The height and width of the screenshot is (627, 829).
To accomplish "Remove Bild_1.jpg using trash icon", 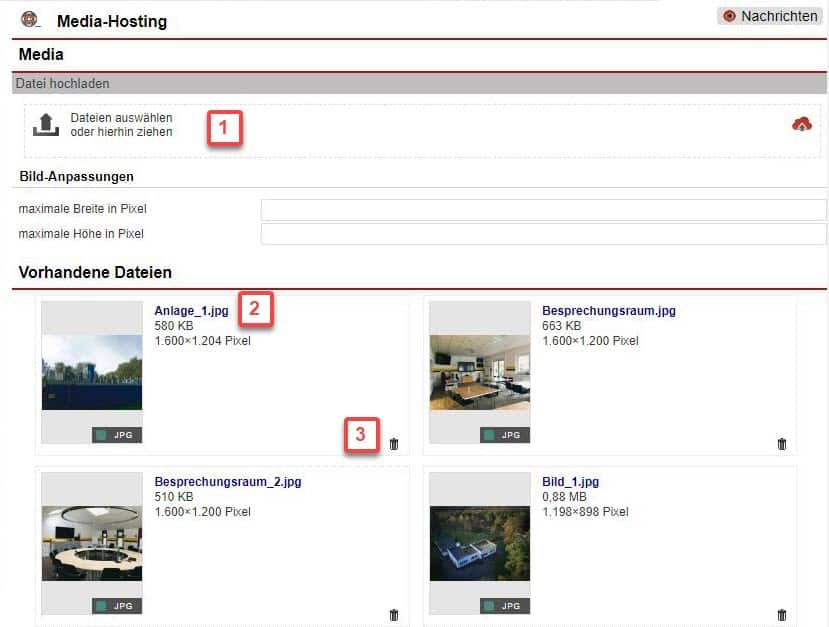I will 781,615.
